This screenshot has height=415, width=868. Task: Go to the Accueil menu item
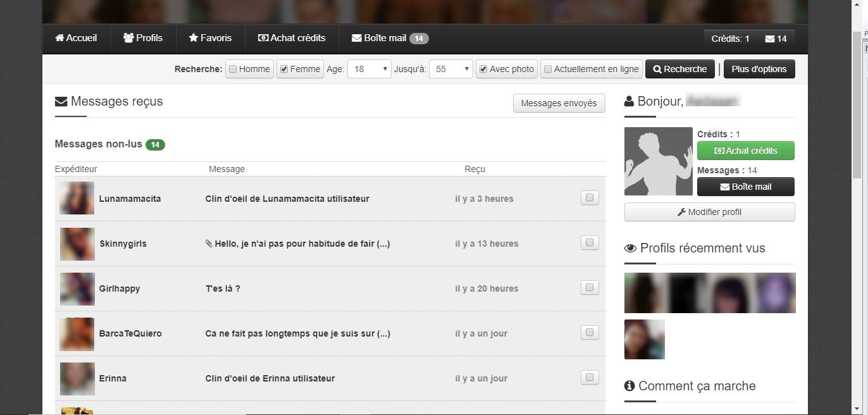pos(76,38)
